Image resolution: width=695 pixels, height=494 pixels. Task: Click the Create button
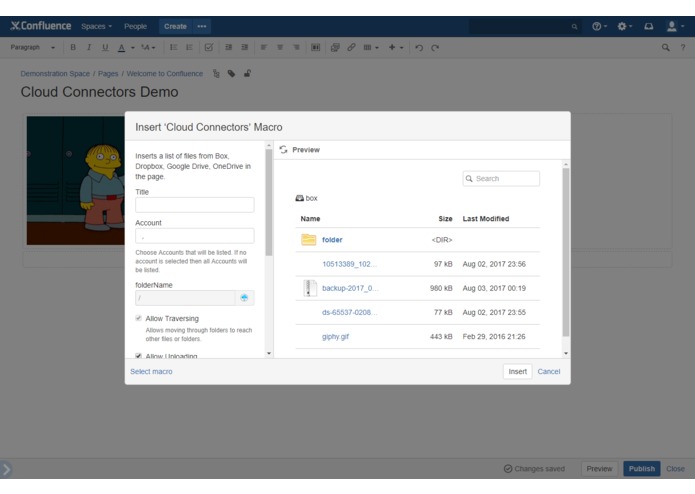click(x=175, y=26)
